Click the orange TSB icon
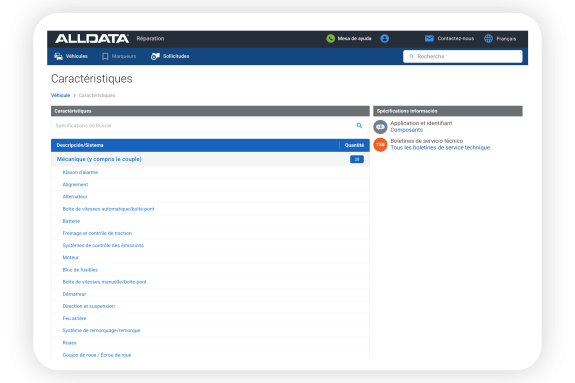The width and height of the screenshot is (575, 383). click(x=380, y=145)
